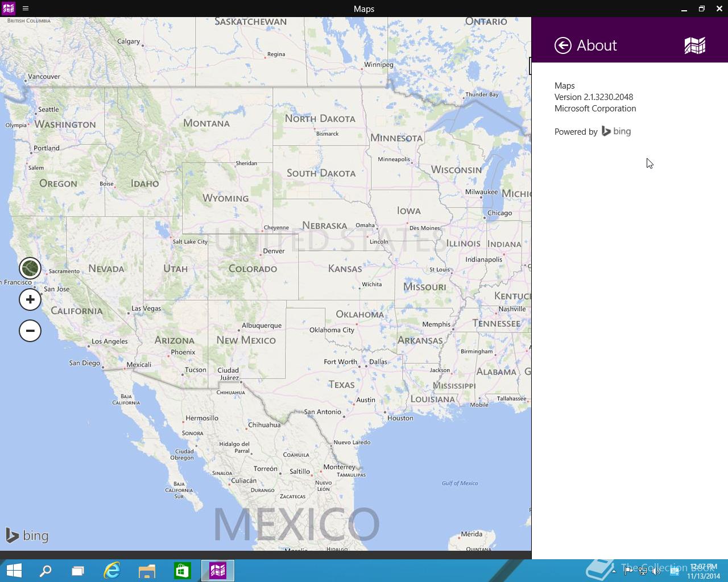Click the Microsoft Corporation text

coord(595,109)
